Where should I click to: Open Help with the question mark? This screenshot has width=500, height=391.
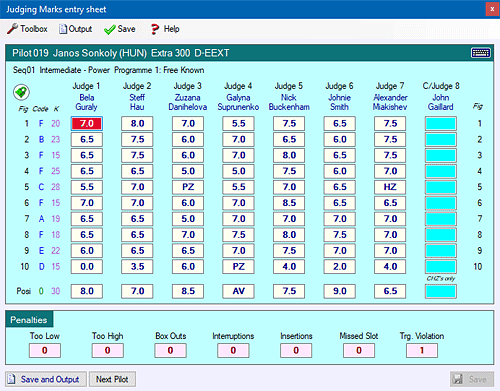tap(165, 29)
